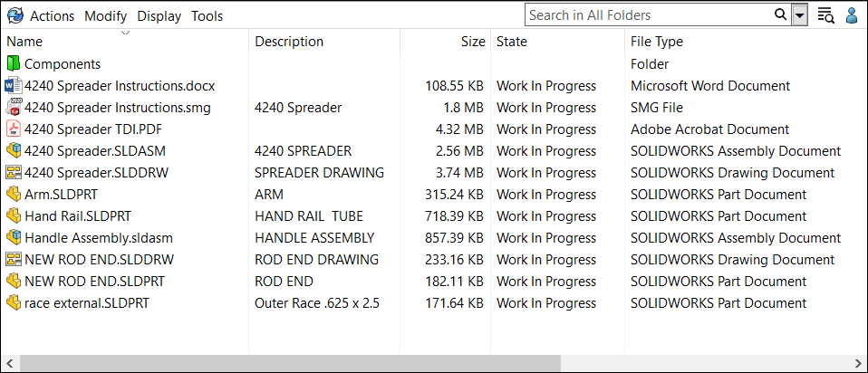The width and height of the screenshot is (868, 373).
Task: Click the File Type column header
Action: point(657,42)
